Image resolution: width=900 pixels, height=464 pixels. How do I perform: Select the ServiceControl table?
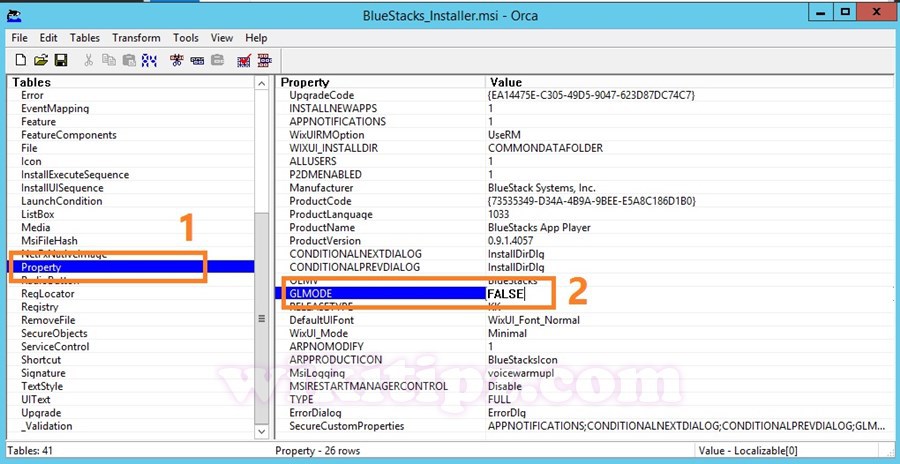coord(55,346)
